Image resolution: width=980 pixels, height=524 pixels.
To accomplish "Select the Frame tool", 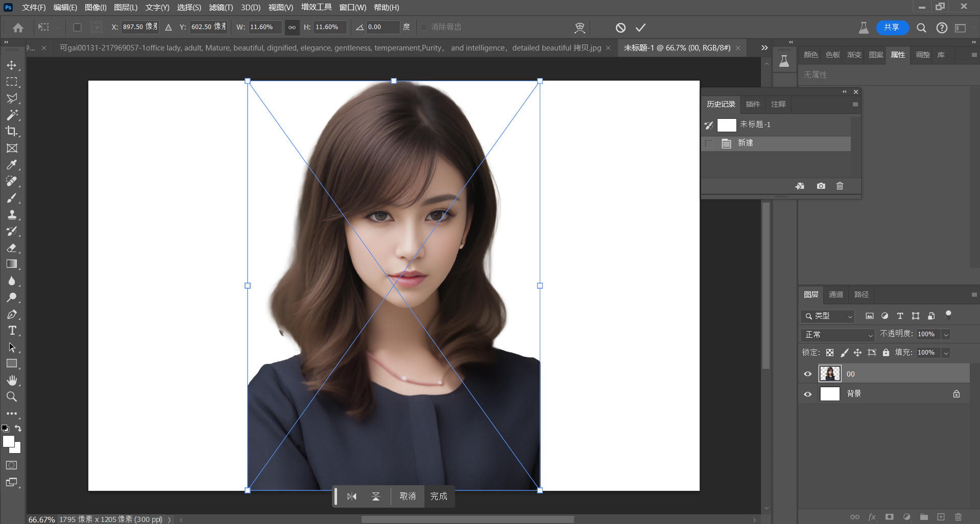I will click(x=12, y=148).
